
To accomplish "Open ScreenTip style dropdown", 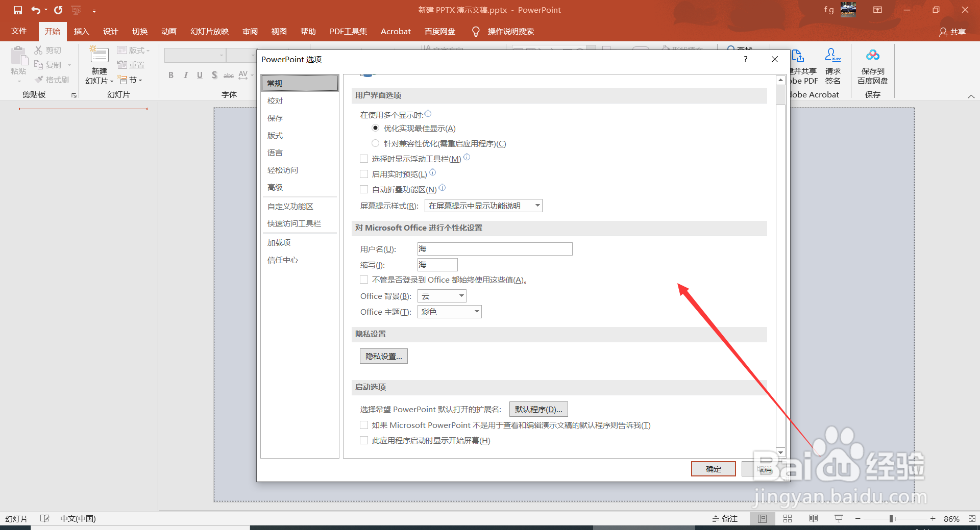I will pos(483,206).
